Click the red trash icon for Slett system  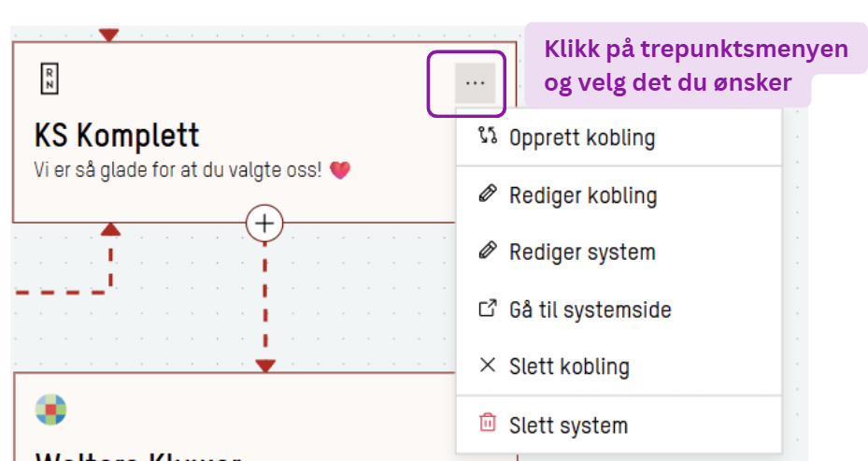coord(487,424)
